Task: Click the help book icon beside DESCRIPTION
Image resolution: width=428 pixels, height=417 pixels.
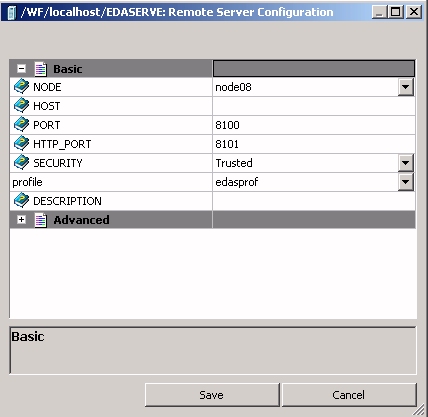Action: point(22,200)
